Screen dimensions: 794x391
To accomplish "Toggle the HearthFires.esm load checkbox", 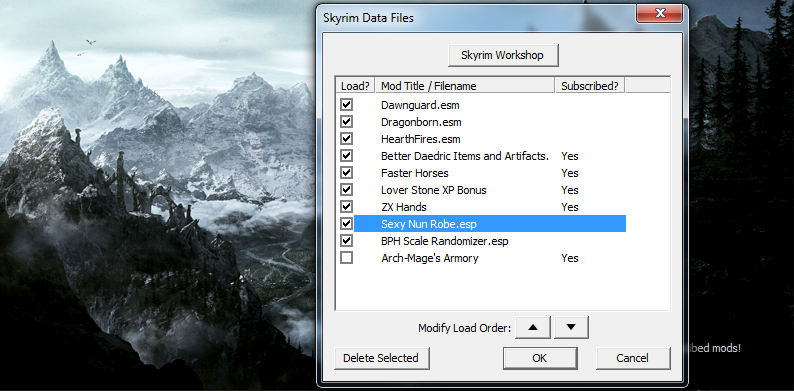I will [x=347, y=139].
